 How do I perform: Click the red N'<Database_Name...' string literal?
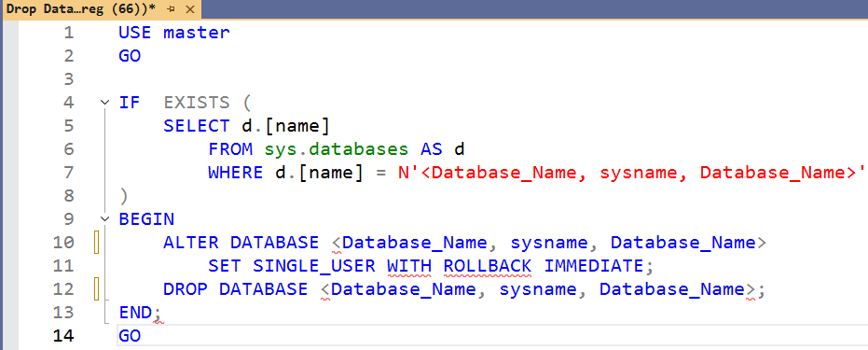[631, 173]
